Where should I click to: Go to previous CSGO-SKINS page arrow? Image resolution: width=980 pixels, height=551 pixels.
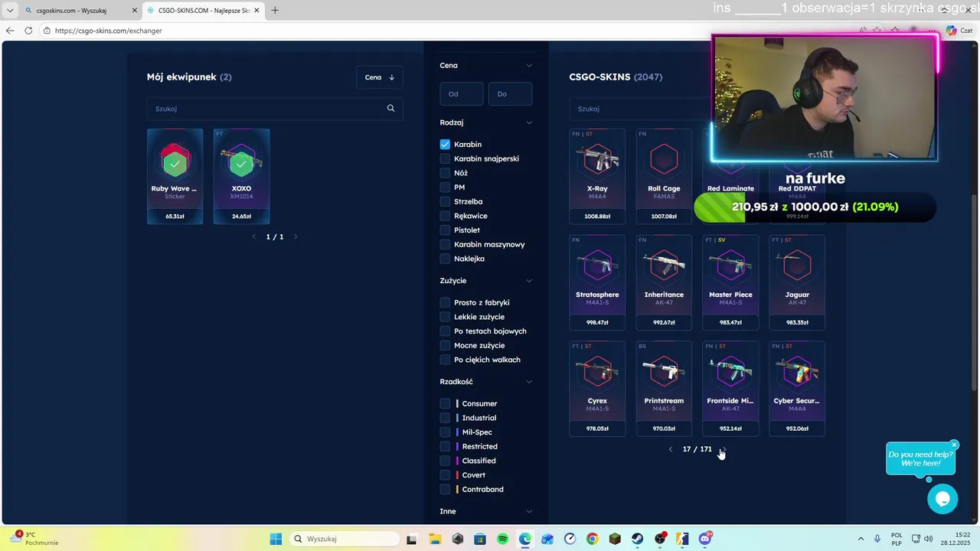pyautogui.click(x=671, y=449)
